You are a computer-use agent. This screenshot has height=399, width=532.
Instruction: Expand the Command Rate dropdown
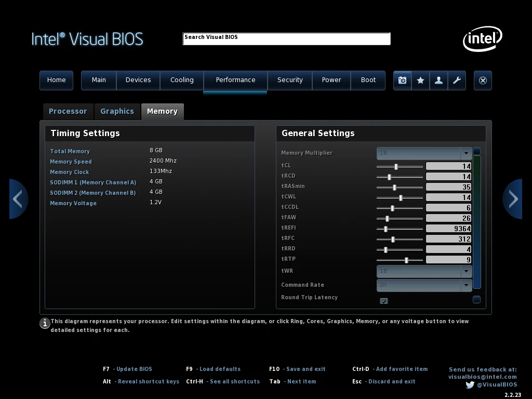465,285
